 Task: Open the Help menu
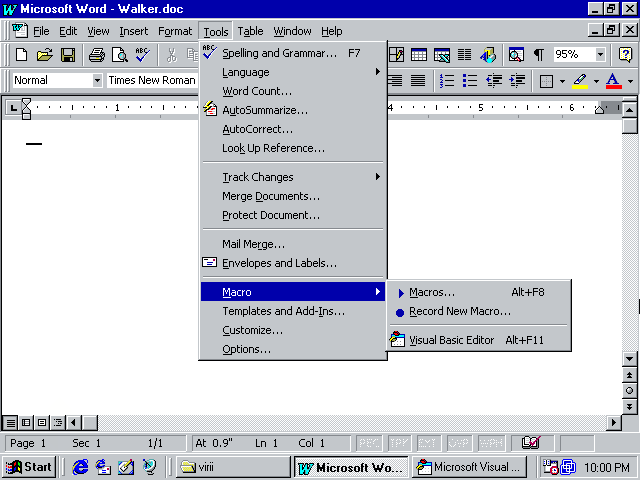[x=331, y=31]
